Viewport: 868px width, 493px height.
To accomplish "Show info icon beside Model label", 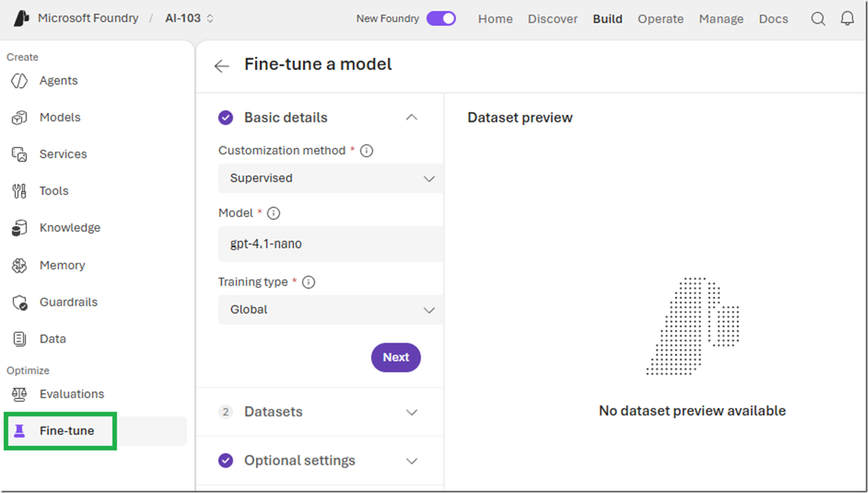I will (x=273, y=214).
